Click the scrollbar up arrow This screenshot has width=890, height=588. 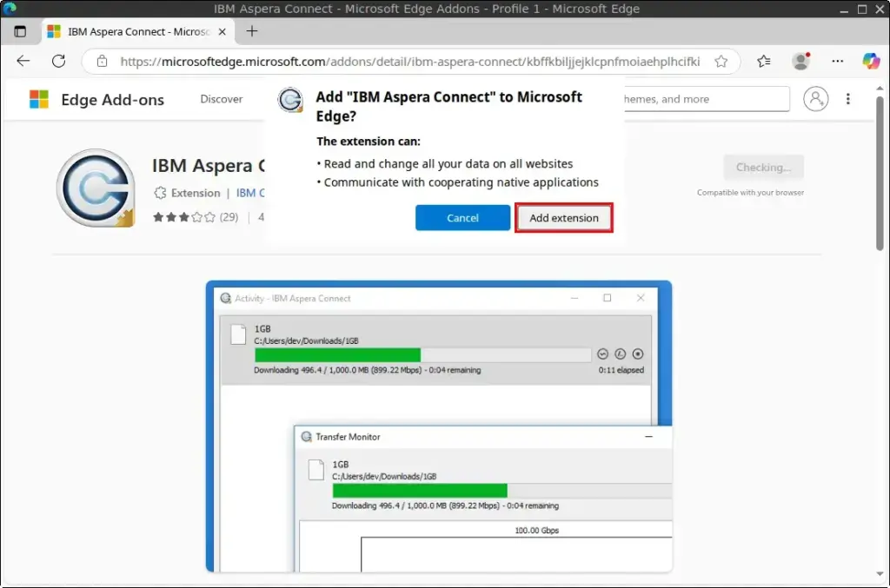[880, 89]
